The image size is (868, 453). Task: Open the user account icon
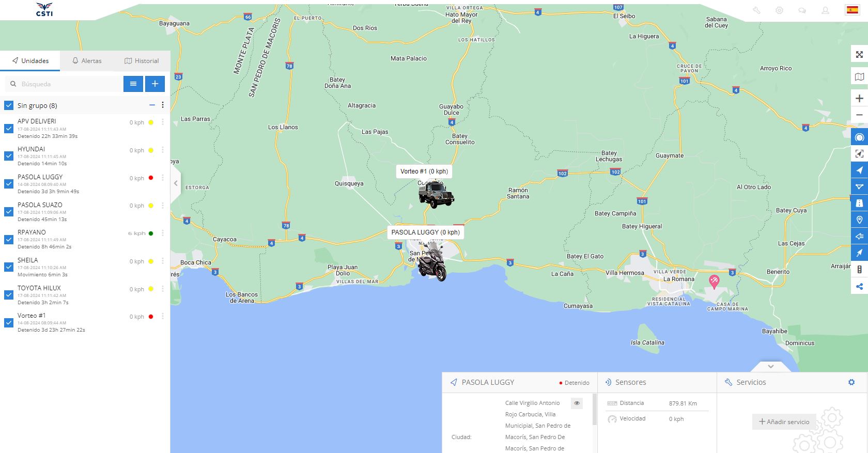coord(825,10)
